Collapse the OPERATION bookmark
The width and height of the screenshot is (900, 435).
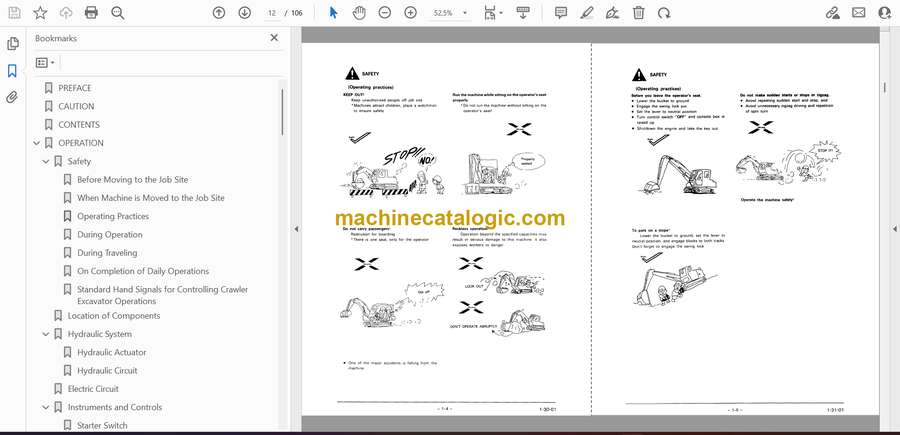[x=37, y=143]
